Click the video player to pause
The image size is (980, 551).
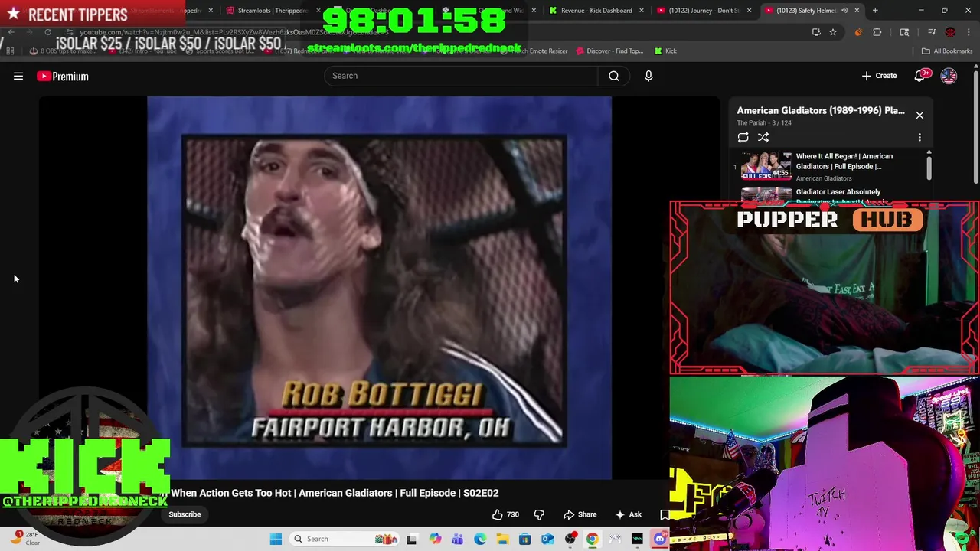(x=379, y=287)
